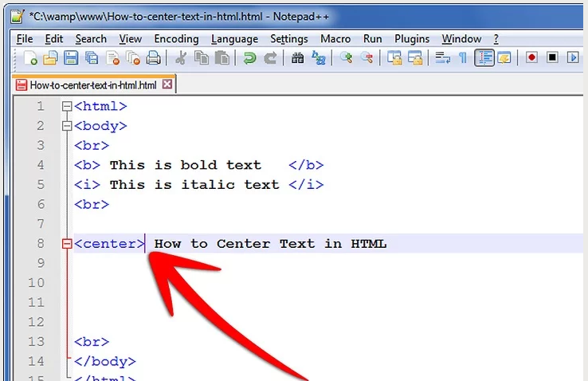The width and height of the screenshot is (588, 381).
Task: Open the Plugins menu
Action: click(412, 38)
